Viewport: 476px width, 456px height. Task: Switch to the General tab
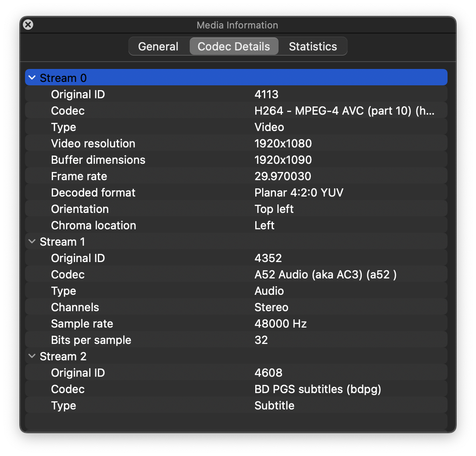point(158,47)
